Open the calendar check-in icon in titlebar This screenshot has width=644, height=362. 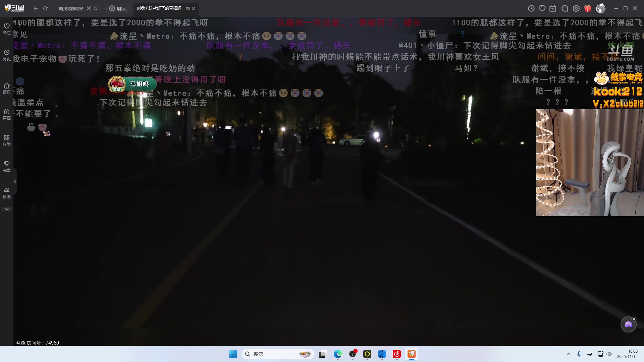553,8
